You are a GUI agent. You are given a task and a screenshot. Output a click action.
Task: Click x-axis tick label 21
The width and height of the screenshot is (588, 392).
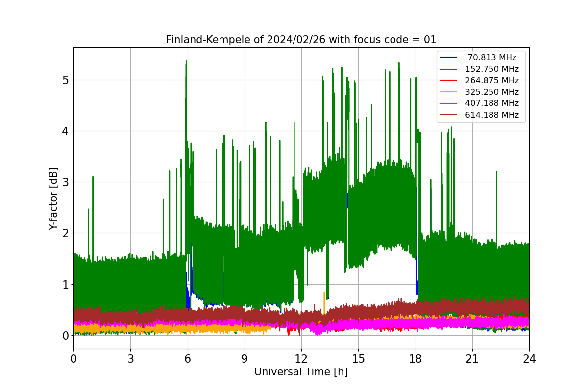(x=472, y=359)
